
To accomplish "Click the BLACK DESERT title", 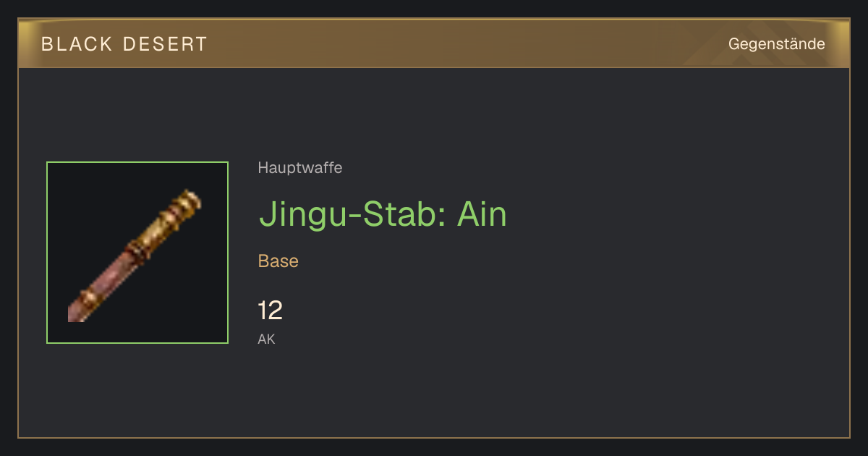I will point(124,44).
